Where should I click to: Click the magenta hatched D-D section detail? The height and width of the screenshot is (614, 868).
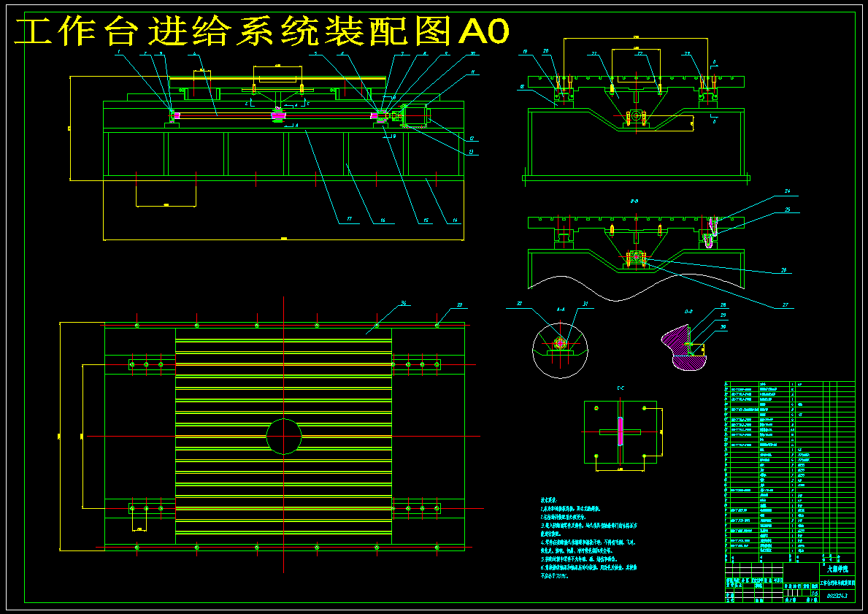[684, 347]
